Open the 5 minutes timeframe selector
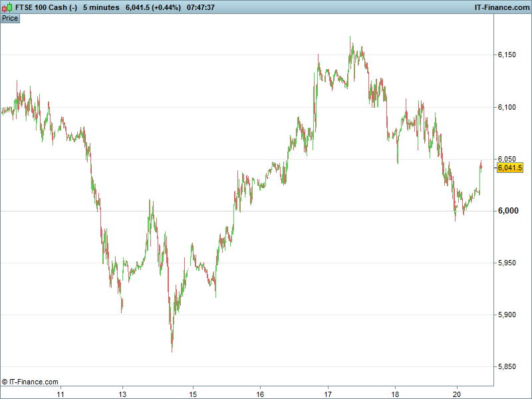This screenshot has height=399, width=532. (101, 7)
